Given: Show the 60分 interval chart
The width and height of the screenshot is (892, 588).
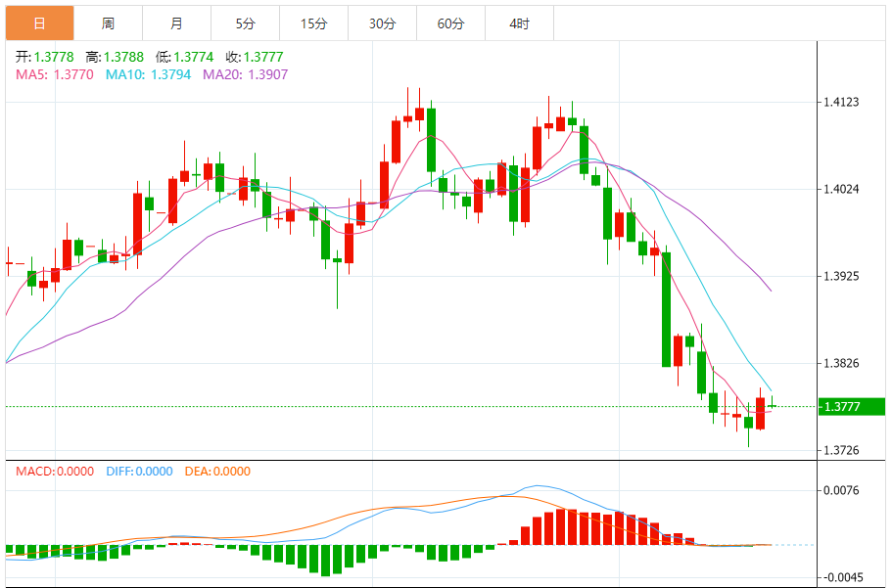Looking at the screenshot, I should pos(450,23).
